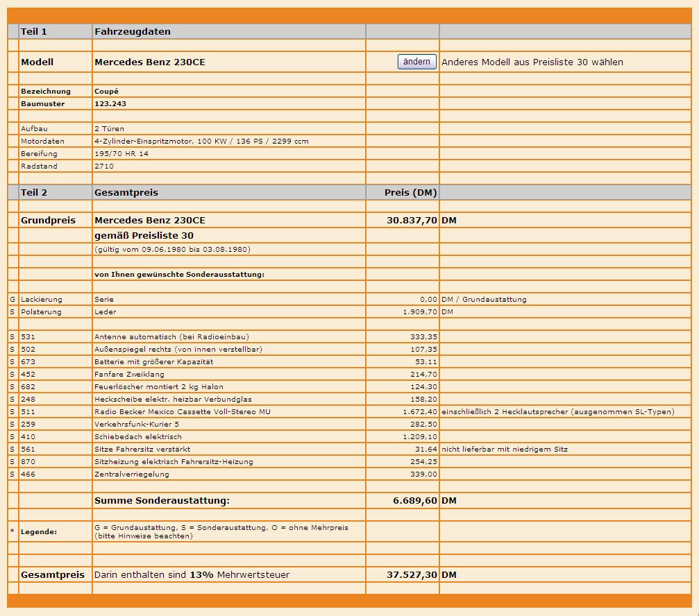Select the Fanfare Zweiklang option
699x616 pixels.
[x=129, y=374]
